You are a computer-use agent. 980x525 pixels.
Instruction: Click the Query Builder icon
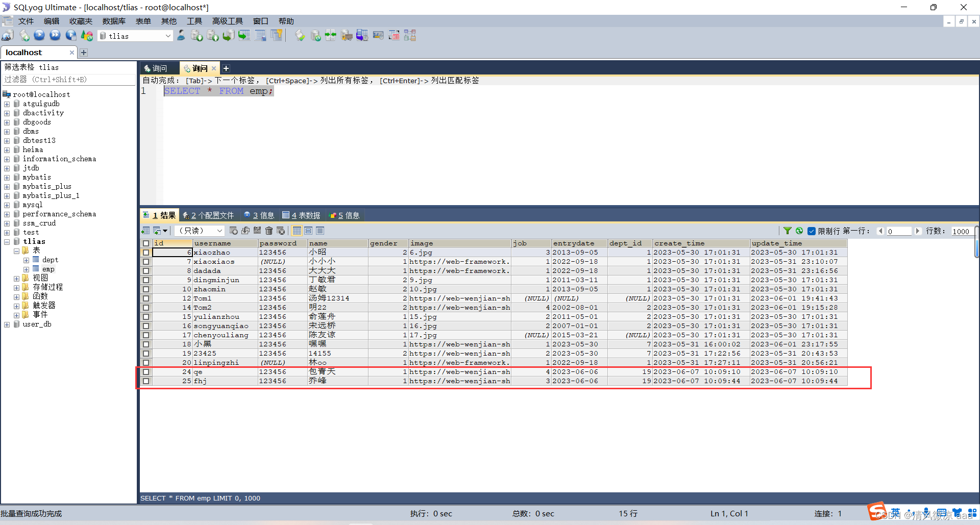click(x=394, y=36)
